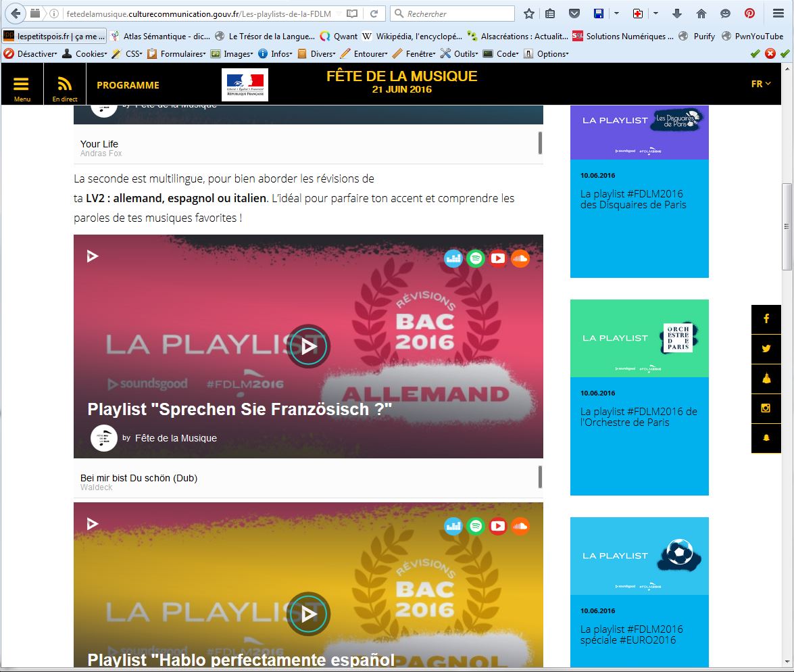Open the site Menu hamburger icon
Screen dimensions: 794x672
click(21, 85)
